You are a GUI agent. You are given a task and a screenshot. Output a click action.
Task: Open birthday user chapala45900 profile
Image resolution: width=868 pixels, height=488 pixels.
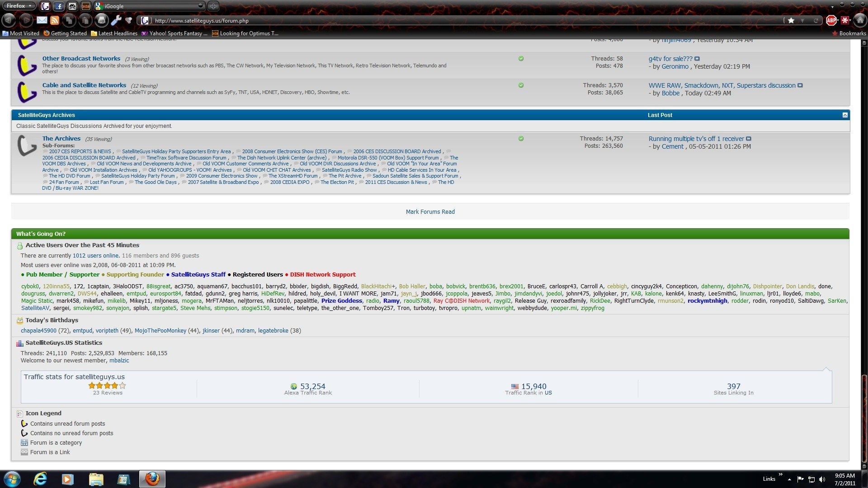(38, 331)
